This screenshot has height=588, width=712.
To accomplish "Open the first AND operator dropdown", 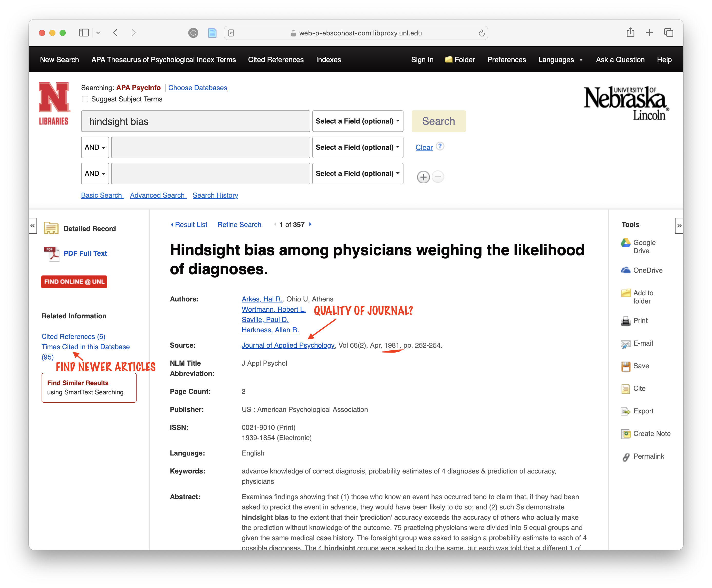I will [x=95, y=147].
